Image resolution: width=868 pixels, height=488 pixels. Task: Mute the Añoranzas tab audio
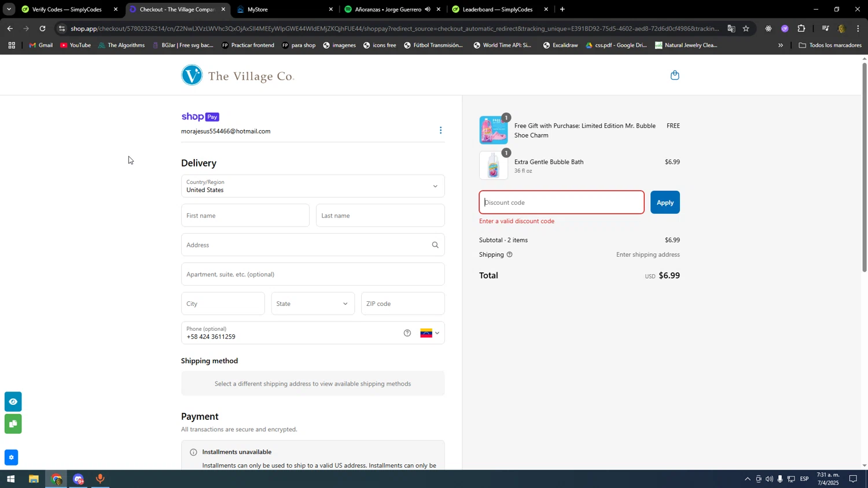[428, 9]
